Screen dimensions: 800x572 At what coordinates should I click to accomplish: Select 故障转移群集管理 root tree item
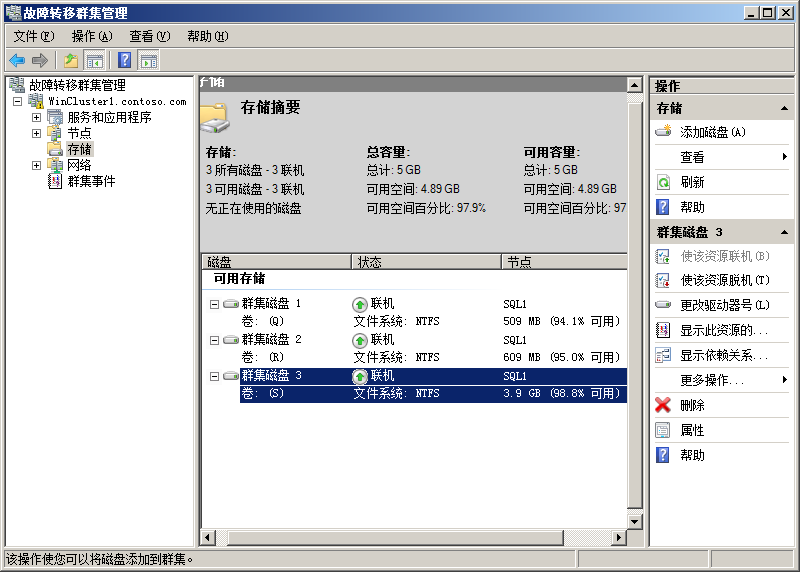click(77, 85)
